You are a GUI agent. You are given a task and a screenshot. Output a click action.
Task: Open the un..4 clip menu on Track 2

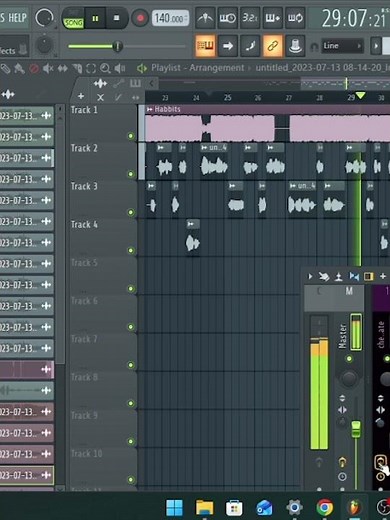pos(204,147)
